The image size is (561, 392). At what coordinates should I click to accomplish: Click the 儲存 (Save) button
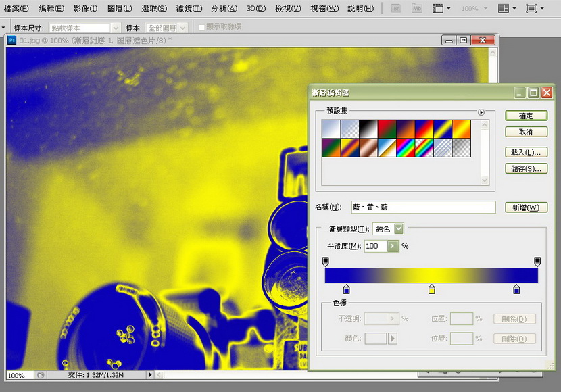526,168
